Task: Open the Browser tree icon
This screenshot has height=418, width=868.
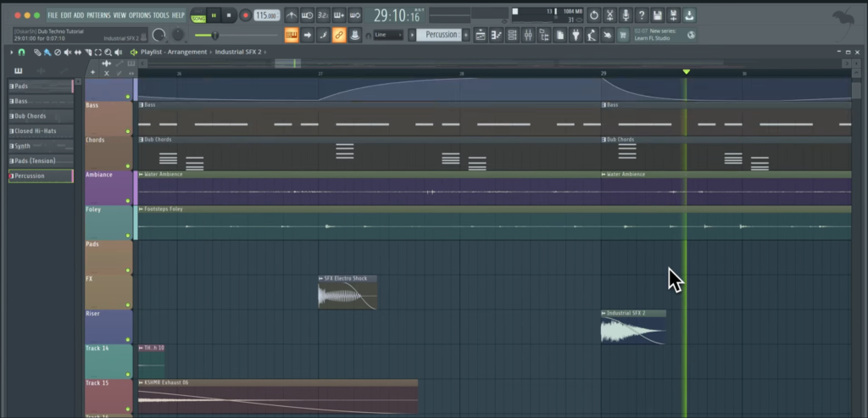Action: pyautogui.click(x=544, y=35)
